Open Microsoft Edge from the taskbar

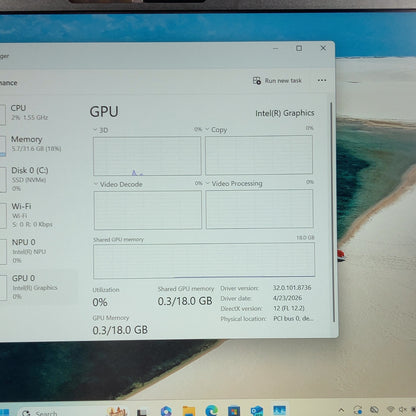point(212,411)
